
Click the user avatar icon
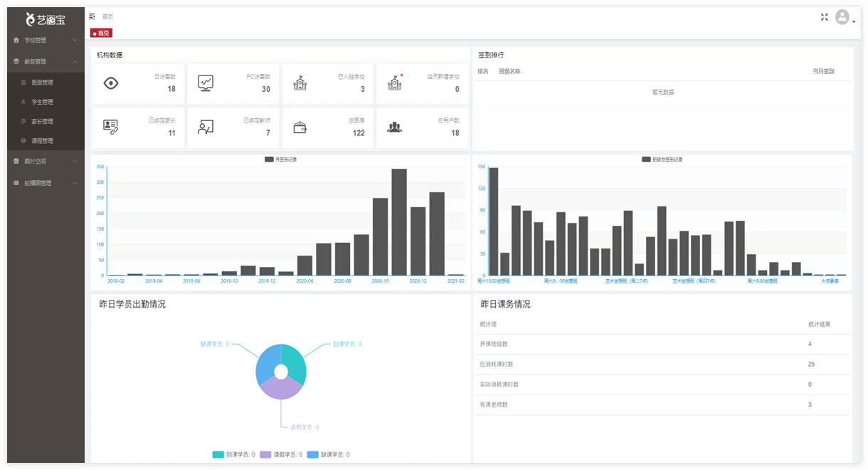pyautogui.click(x=842, y=17)
